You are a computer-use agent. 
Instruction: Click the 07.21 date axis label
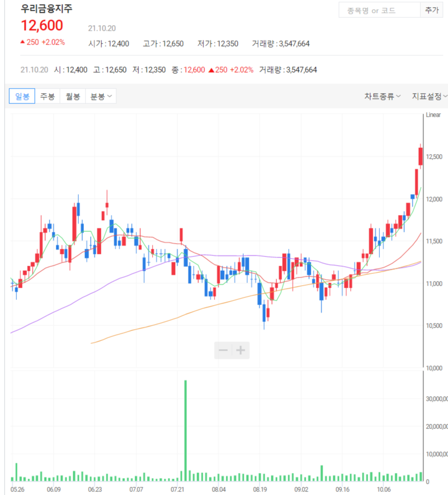(x=178, y=489)
